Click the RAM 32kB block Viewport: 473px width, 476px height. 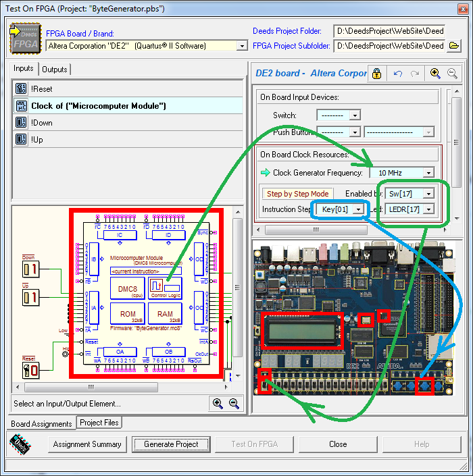click(166, 313)
